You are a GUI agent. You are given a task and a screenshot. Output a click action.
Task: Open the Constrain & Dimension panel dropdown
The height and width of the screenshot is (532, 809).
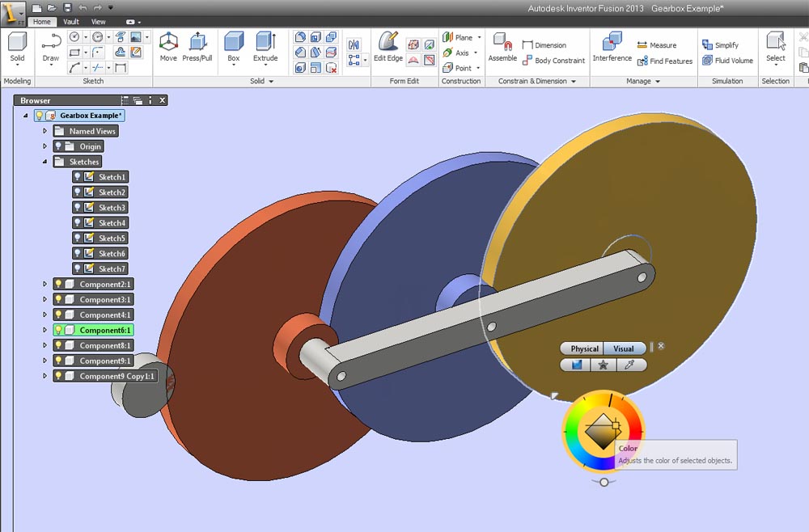574,82
